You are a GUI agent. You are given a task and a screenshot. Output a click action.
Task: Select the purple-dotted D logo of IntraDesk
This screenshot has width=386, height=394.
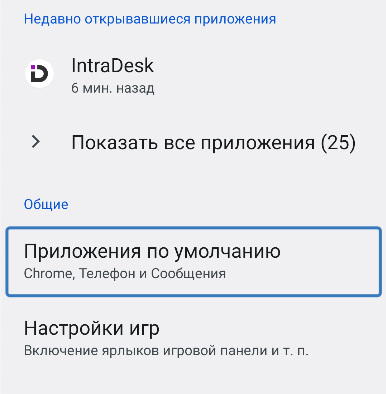pos(39,74)
